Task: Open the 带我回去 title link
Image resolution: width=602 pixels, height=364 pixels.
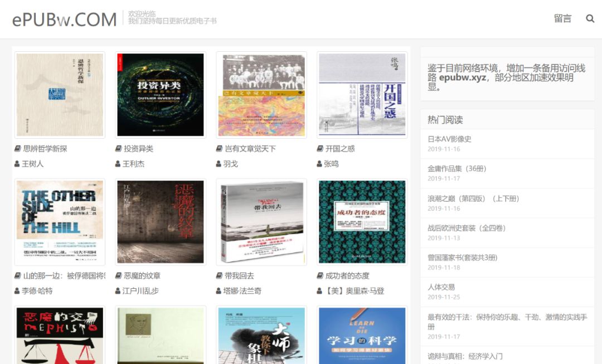Action: [x=239, y=276]
